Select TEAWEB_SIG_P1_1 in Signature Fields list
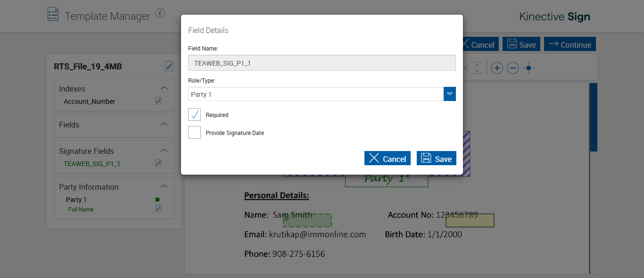644x278 pixels. click(x=91, y=164)
